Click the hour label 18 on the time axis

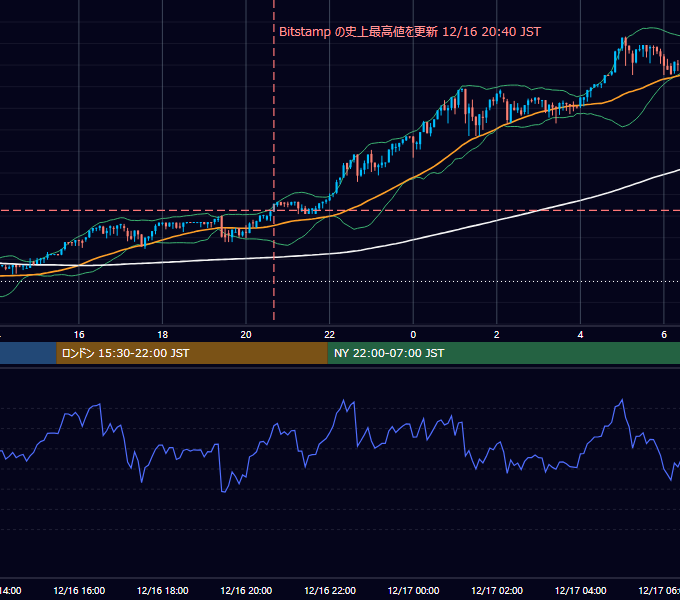coord(162,334)
